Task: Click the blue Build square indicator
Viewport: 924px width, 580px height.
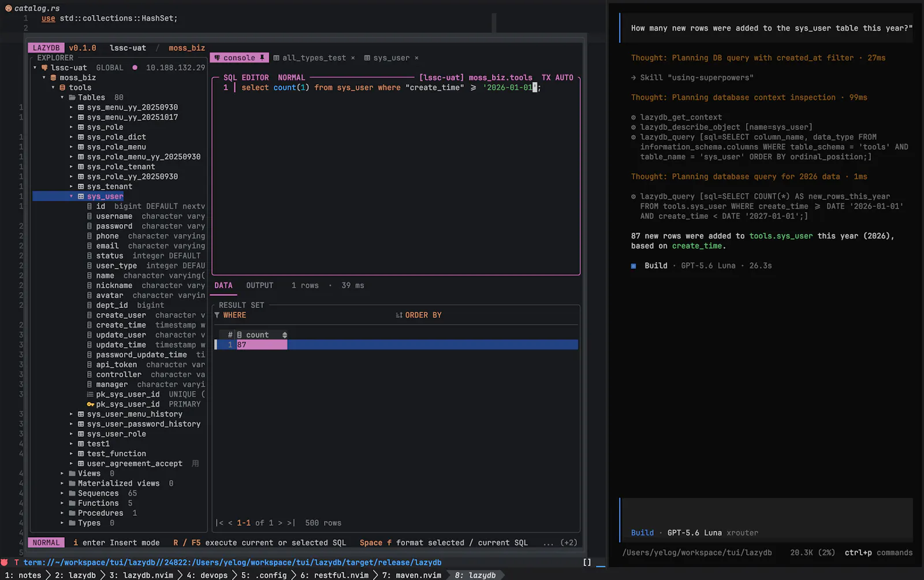Action: [x=634, y=266]
